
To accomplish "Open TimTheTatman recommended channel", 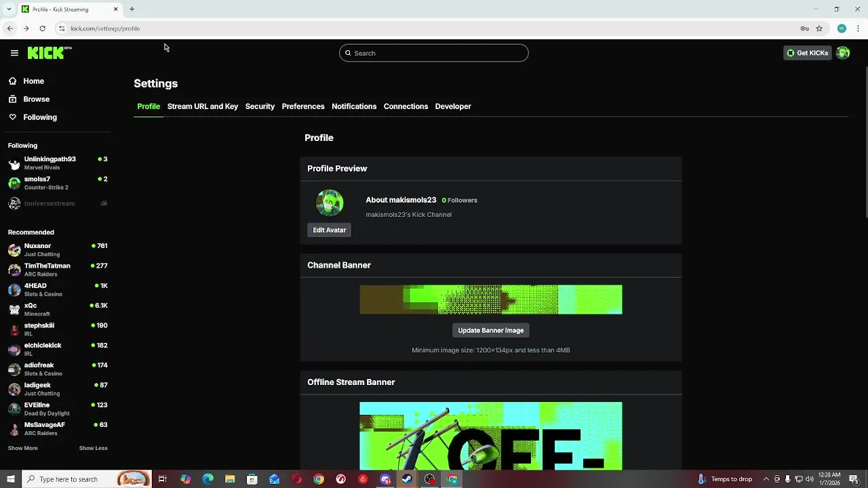I will tap(58, 270).
